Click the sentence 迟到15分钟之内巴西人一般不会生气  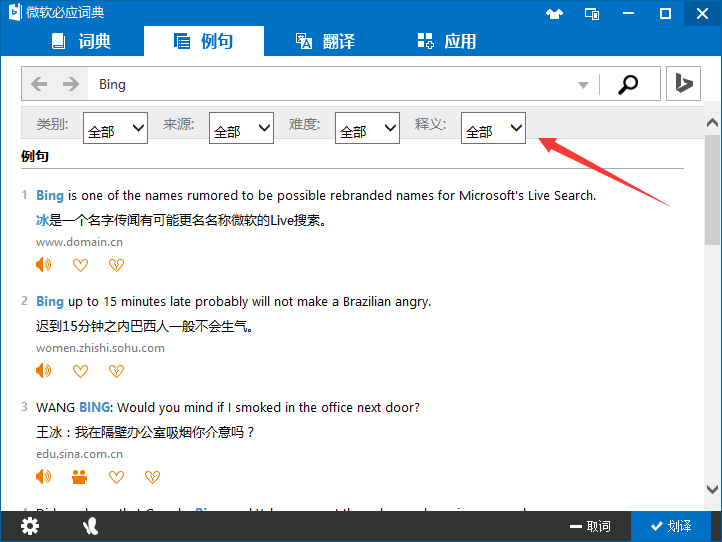pyautogui.click(x=145, y=326)
